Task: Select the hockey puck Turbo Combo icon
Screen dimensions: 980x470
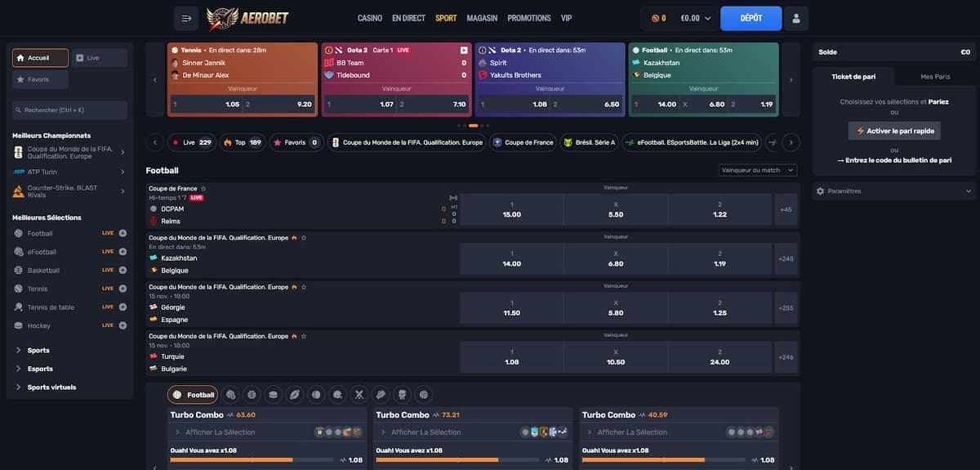Action: tap(274, 395)
